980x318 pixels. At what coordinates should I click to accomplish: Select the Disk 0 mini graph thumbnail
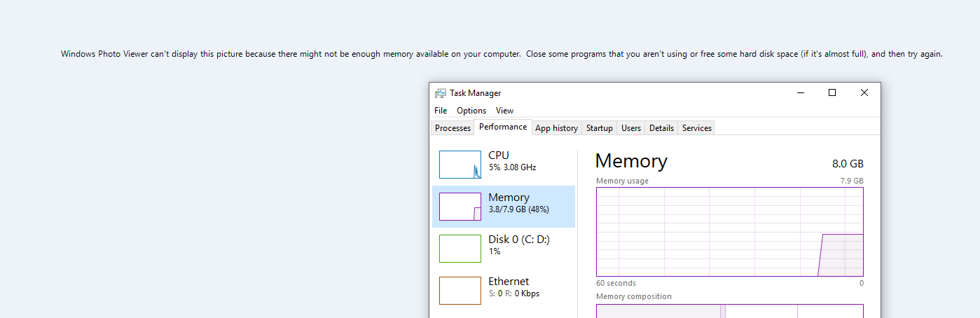click(460, 249)
